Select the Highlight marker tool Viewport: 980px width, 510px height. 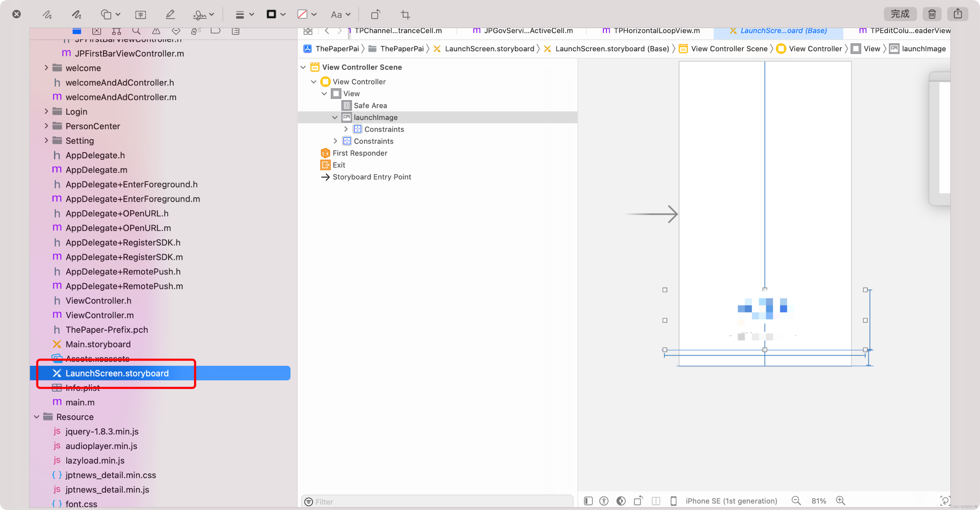pos(170,14)
